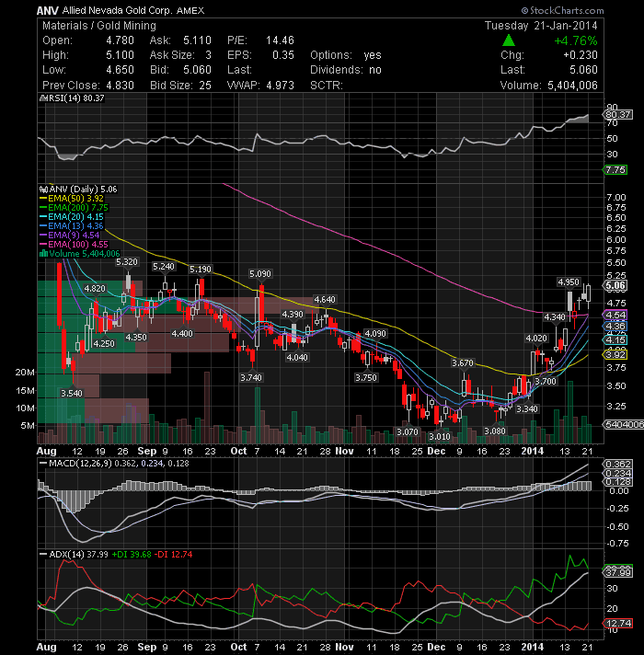Click the candlestick icon beside ANV (Daily)
Screen dimensions: 644x655
43,190
